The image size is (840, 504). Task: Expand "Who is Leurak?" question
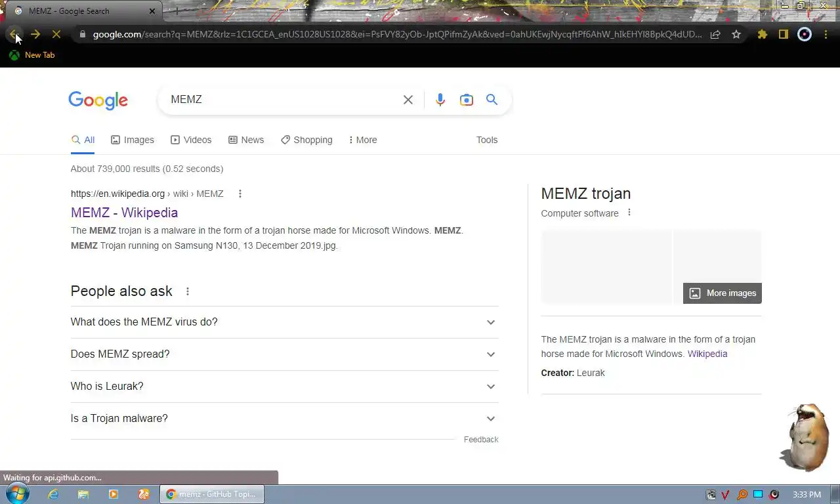point(285,387)
